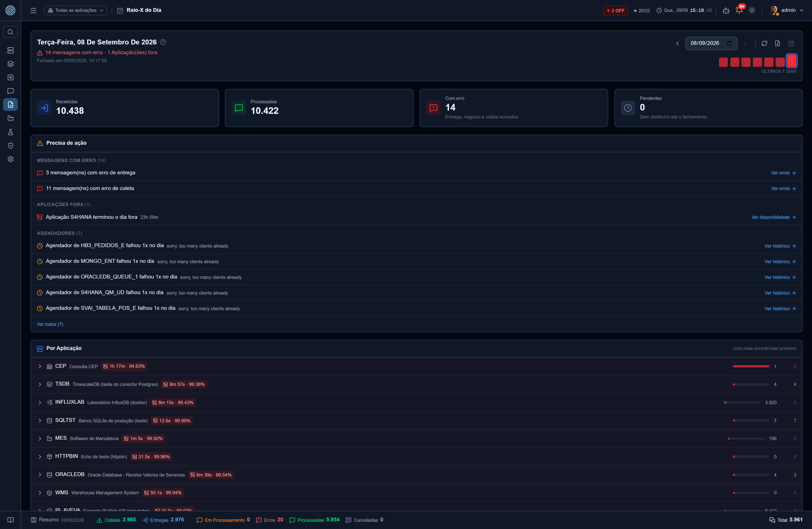Open the hamburger menu icon
Viewport: 812px width, 529px height.
[x=33, y=10]
